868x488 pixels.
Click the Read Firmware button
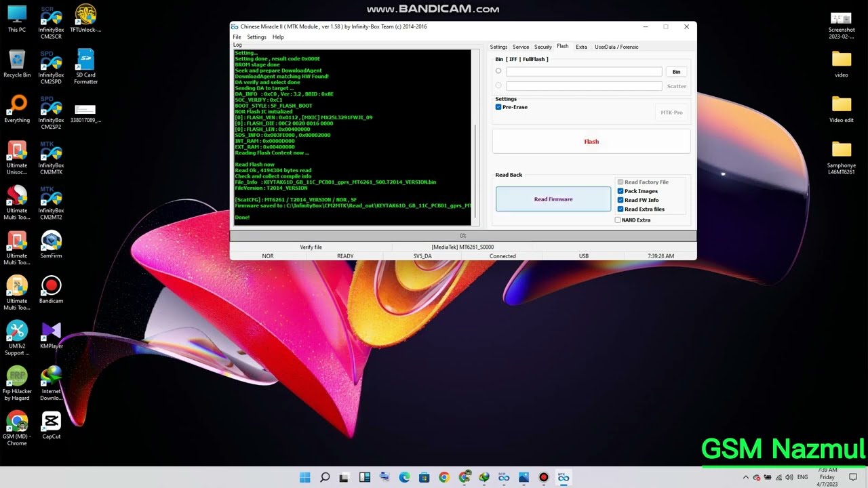point(553,199)
